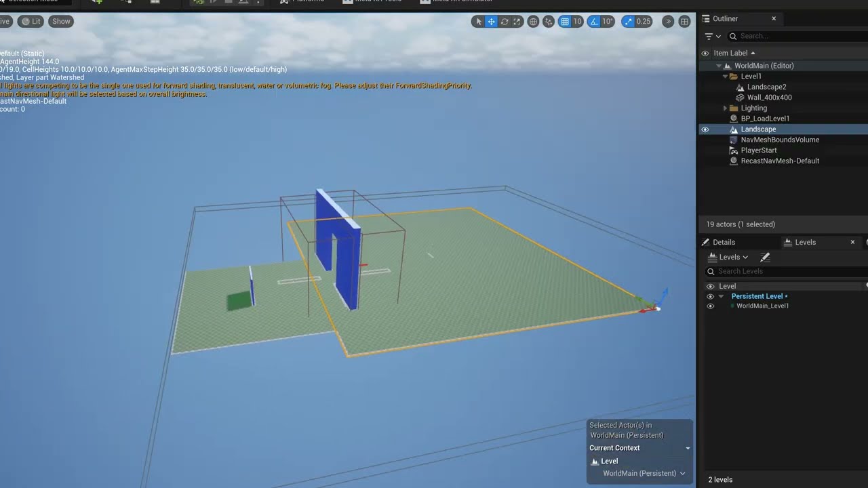This screenshot has width=868, height=488.
Task: Toggle rotation angle snapping icon
Action: (593, 22)
